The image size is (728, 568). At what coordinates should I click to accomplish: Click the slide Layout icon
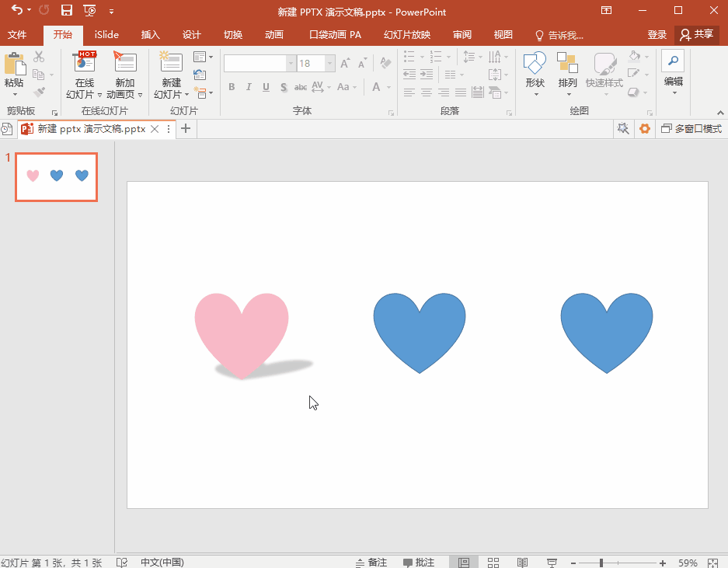(200, 57)
